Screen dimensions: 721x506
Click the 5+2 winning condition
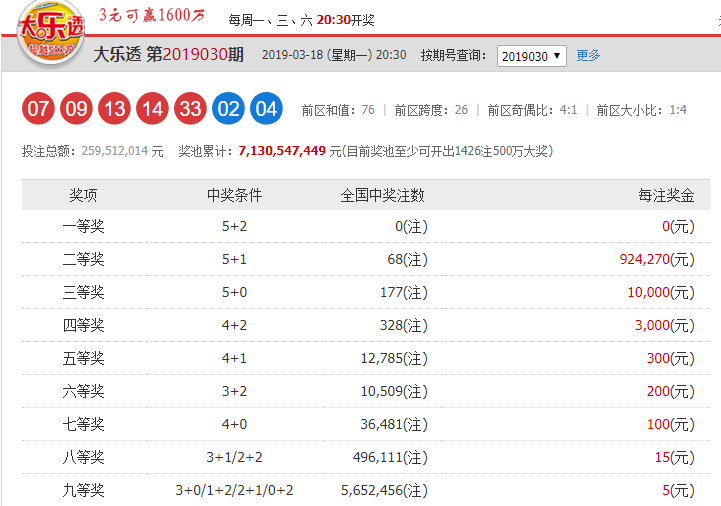pyautogui.click(x=235, y=226)
